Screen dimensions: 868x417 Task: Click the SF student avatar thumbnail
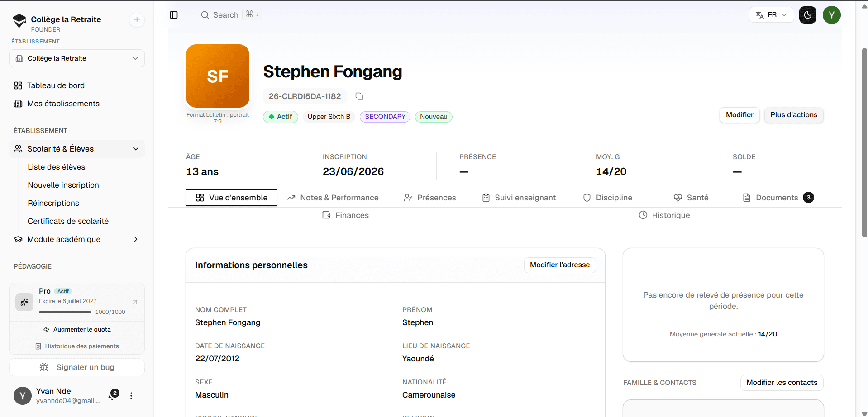click(x=218, y=76)
